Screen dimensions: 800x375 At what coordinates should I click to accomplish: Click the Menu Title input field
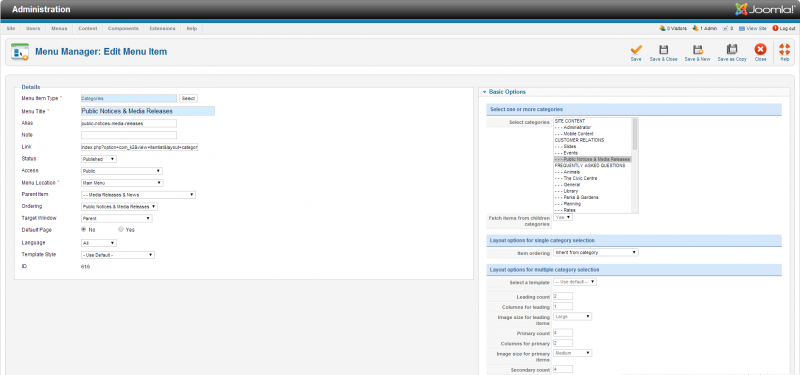point(147,111)
